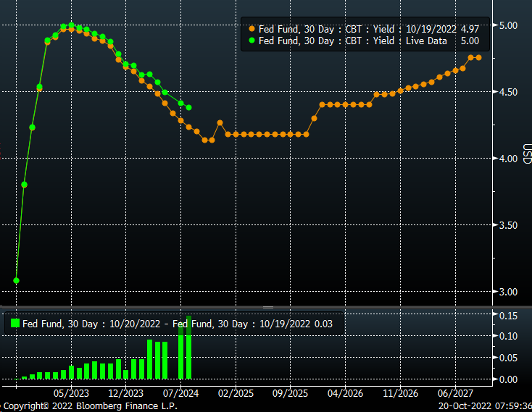Screen dimensions: 532x412
Task: Click the 3.00 y-axis tick label
Action: pyautogui.click(x=508, y=292)
